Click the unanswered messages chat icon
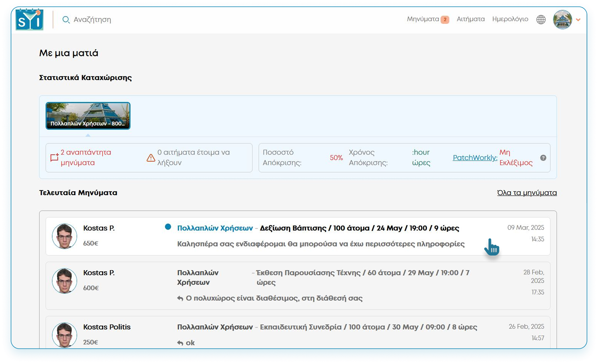The height and width of the screenshot is (364, 598). coord(54,157)
